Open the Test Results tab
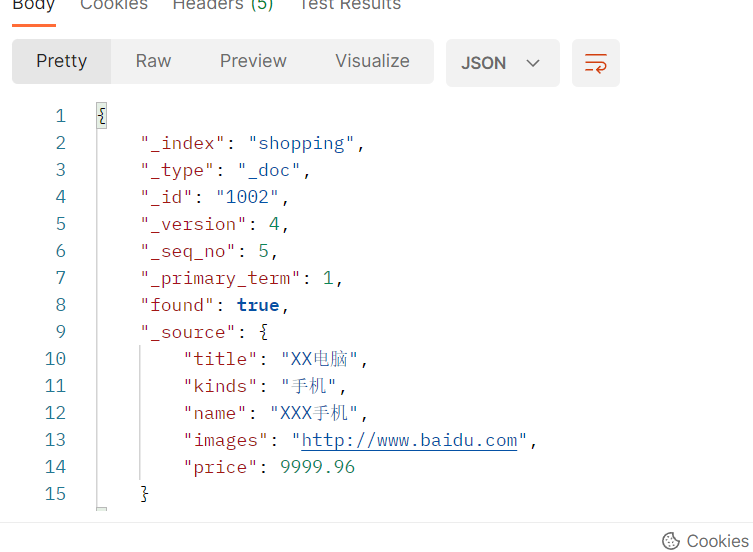 (x=350, y=5)
